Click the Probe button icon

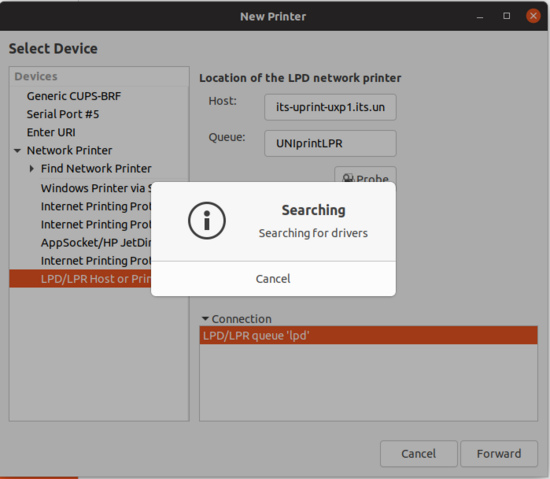348,178
